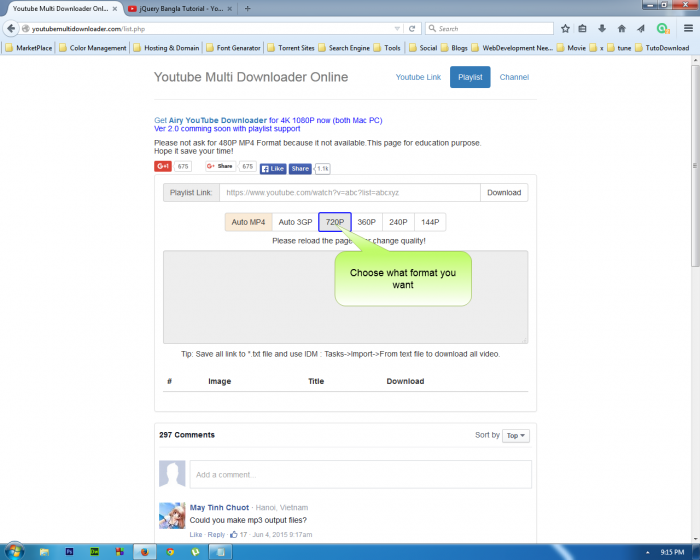Open the Search Engine bookmark folder

[x=344, y=48]
